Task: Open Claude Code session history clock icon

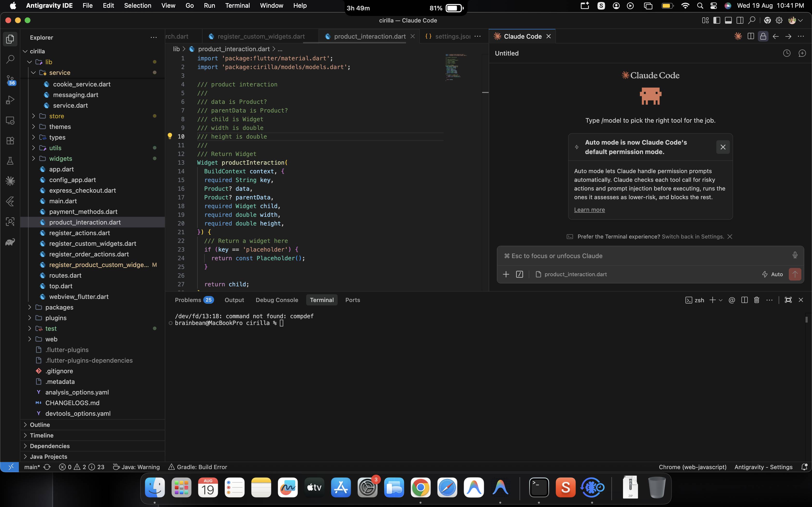Action: (787, 53)
